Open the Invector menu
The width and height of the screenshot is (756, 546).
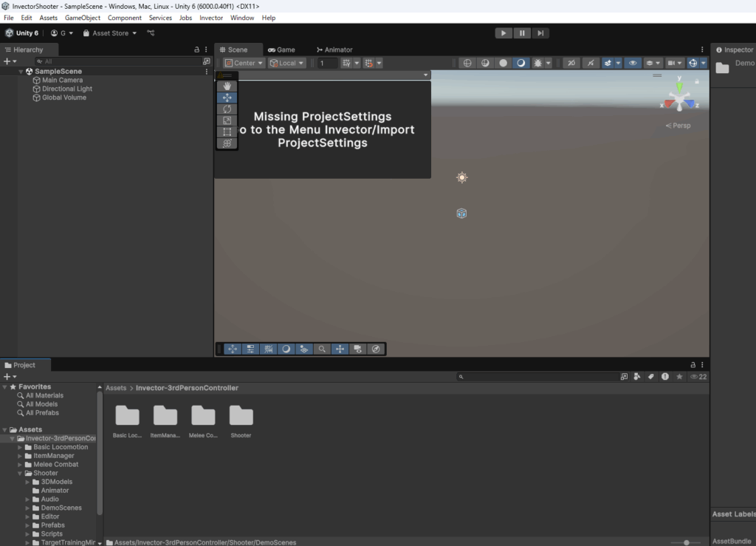[x=211, y=18]
